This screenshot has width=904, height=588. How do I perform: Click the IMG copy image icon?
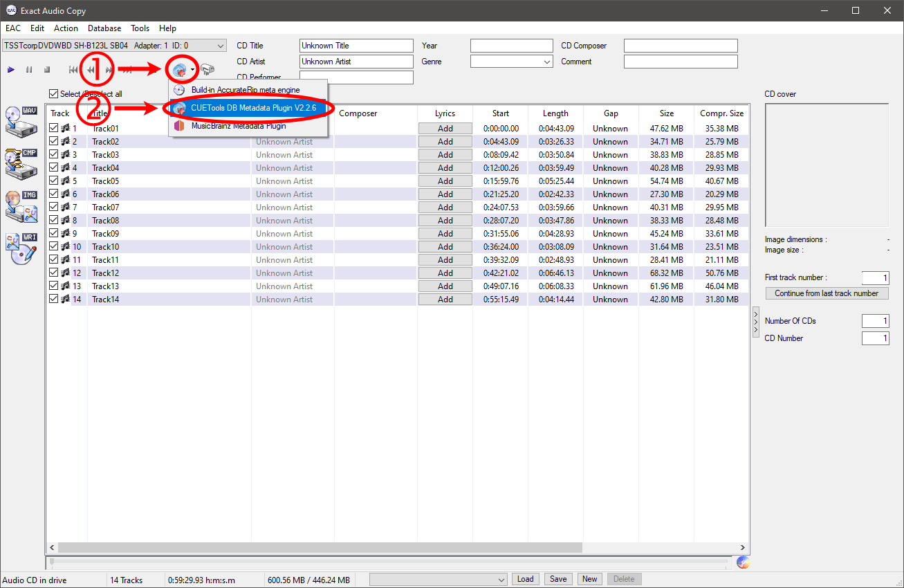coord(21,206)
